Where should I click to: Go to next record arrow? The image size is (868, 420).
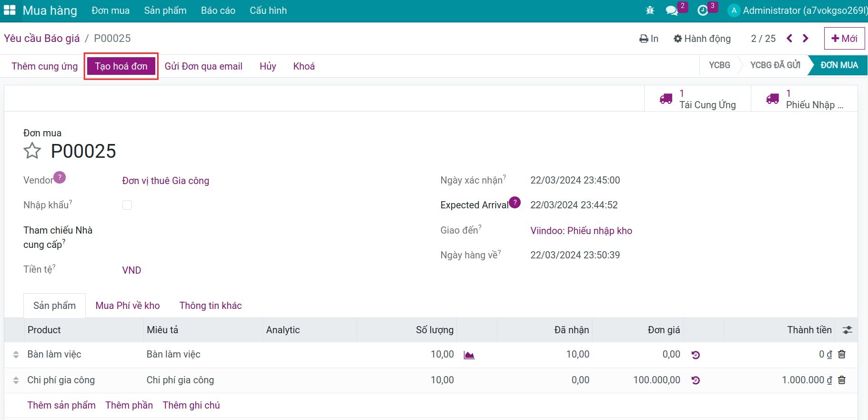point(806,38)
